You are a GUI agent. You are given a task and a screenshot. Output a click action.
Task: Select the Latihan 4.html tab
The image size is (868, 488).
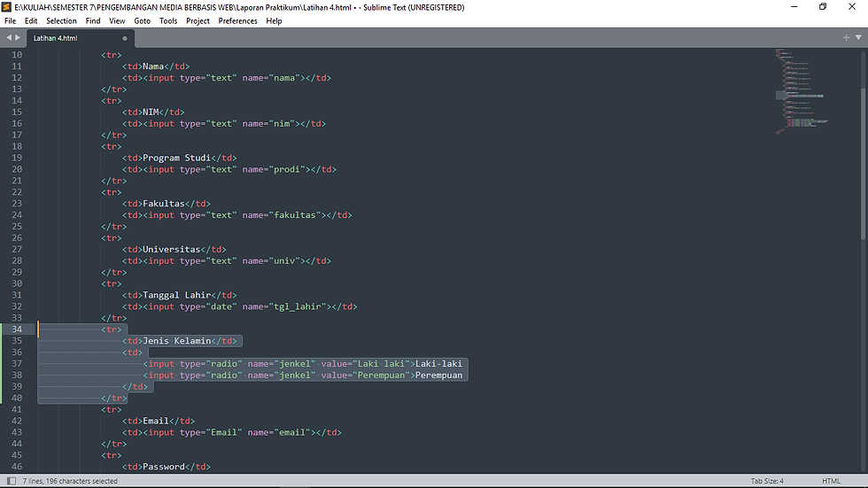81,38
